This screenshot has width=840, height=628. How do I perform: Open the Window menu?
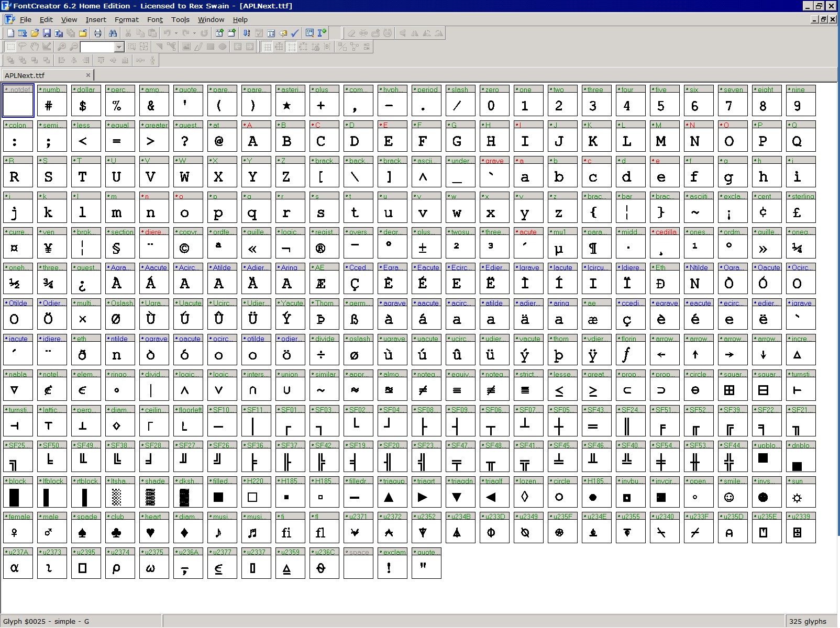coord(211,19)
